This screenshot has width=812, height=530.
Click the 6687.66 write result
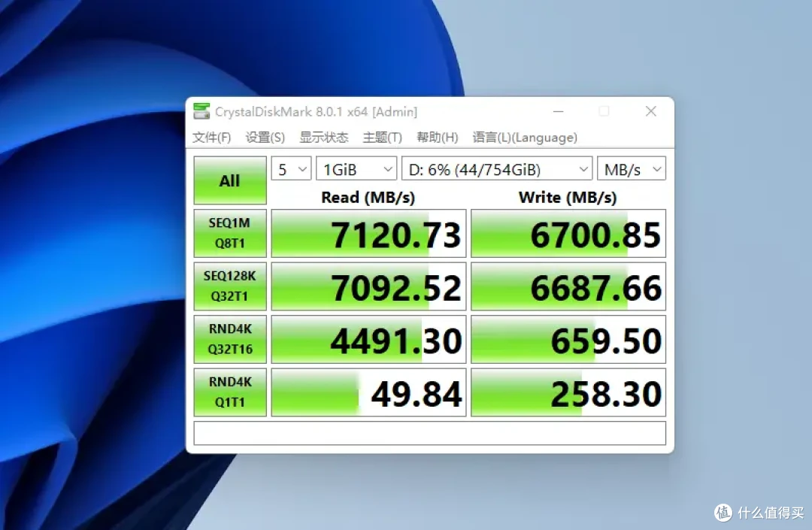coord(568,286)
